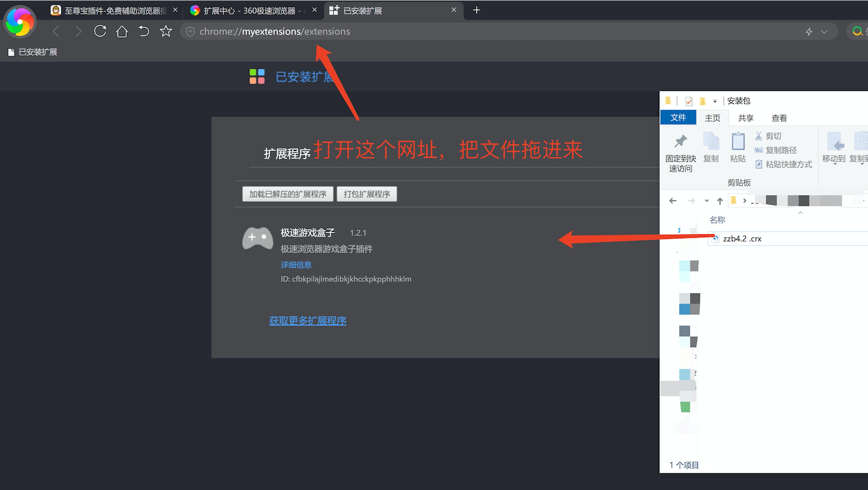The image size is (868, 490).
Task: Click the 粘贴 paste clipboard icon
Action: coord(738,141)
